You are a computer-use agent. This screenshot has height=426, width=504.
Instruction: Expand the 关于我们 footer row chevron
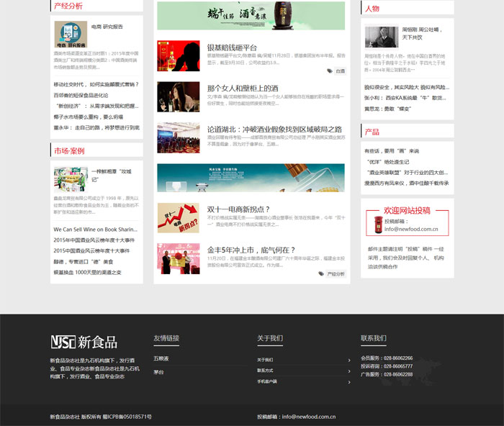pos(349,360)
